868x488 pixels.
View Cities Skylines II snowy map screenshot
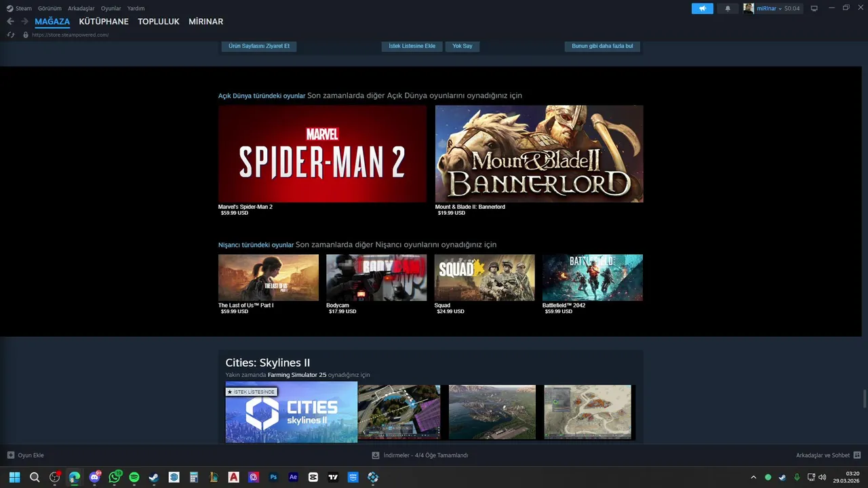588,412
